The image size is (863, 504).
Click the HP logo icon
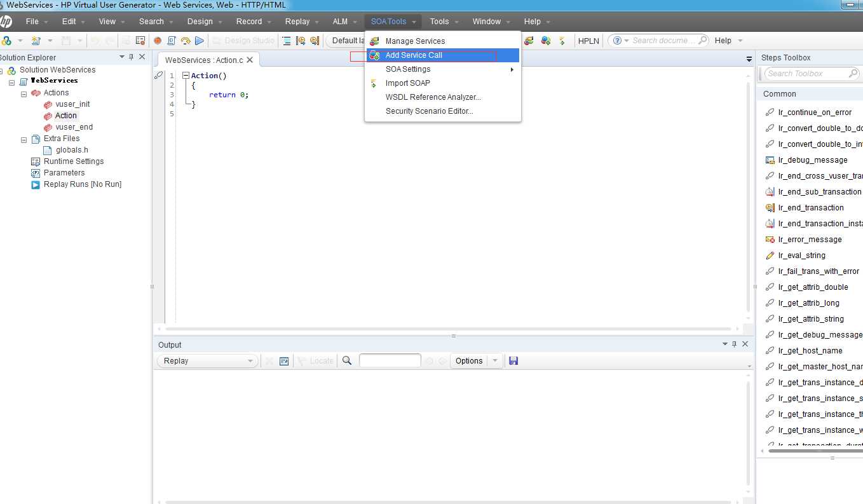point(5,22)
